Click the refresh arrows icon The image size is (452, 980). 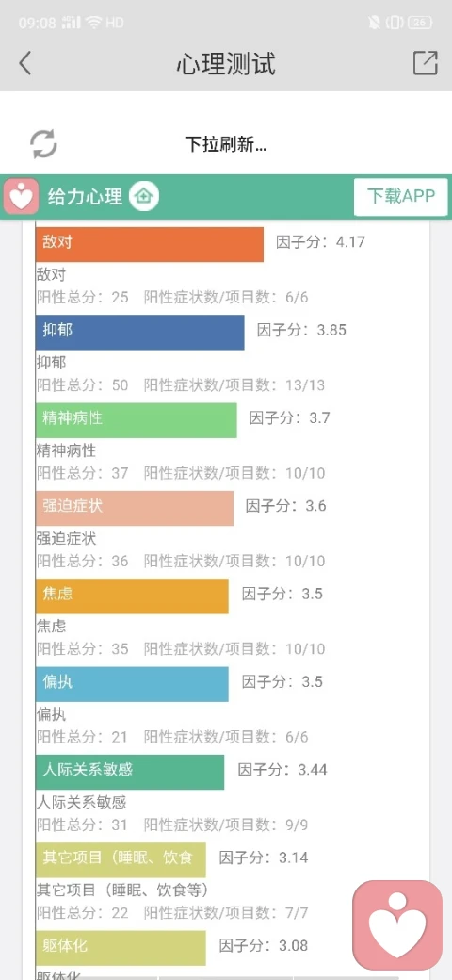43,144
